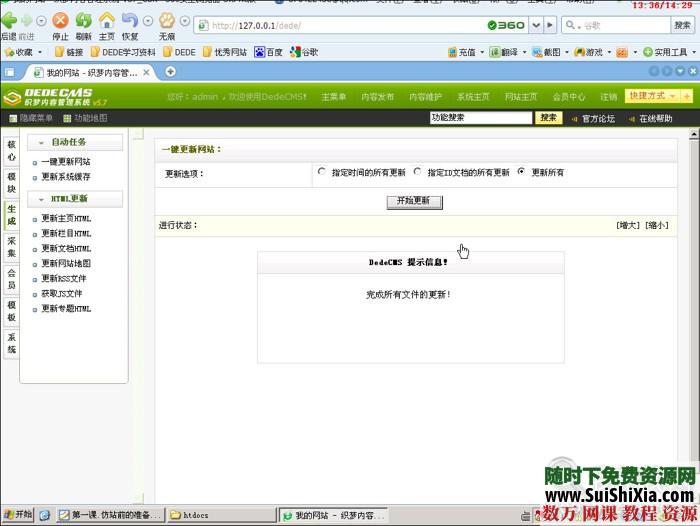Open the 收藏 favorites menu
This screenshot has width=700, height=526.
tap(23, 52)
